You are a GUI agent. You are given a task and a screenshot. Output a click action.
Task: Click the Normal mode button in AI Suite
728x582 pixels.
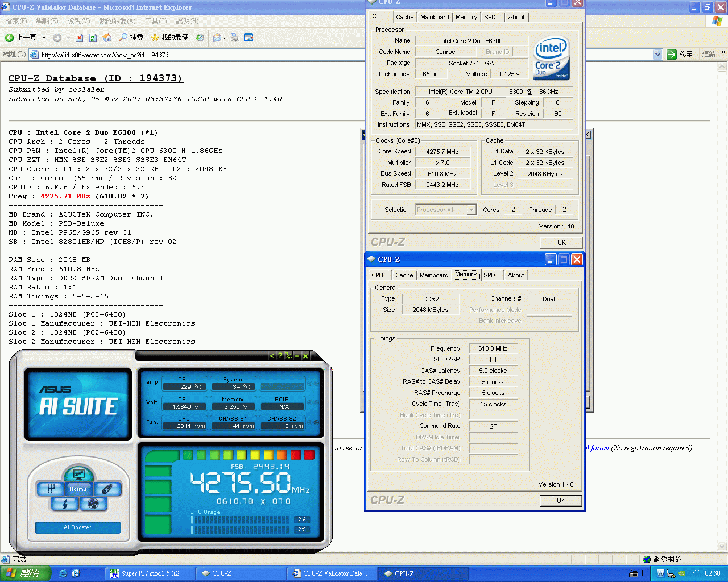(x=79, y=489)
